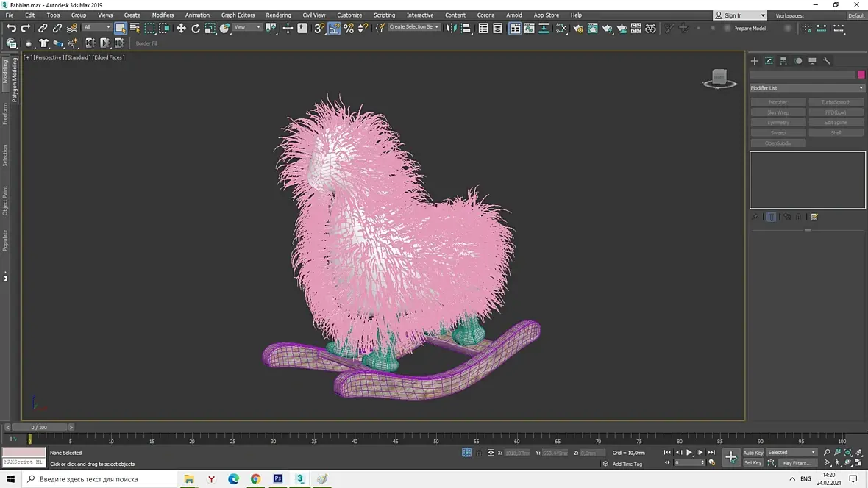The width and height of the screenshot is (868, 488).
Task: Click the Key Filters button
Action: point(797,463)
